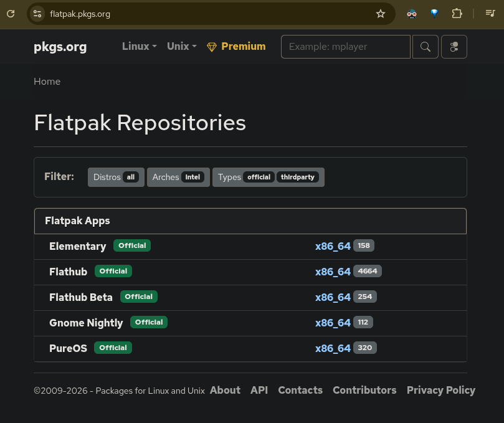
Task: Open the Contributors footer link
Action: pyautogui.click(x=364, y=390)
